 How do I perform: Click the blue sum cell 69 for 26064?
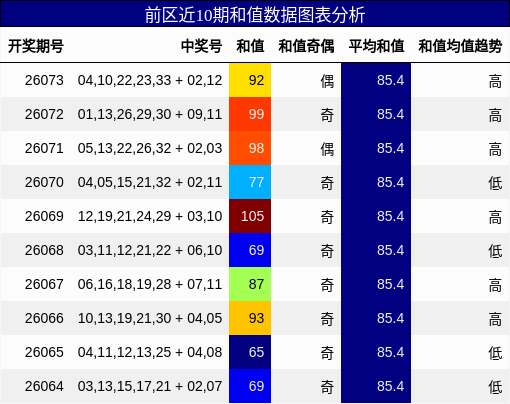tap(250, 386)
